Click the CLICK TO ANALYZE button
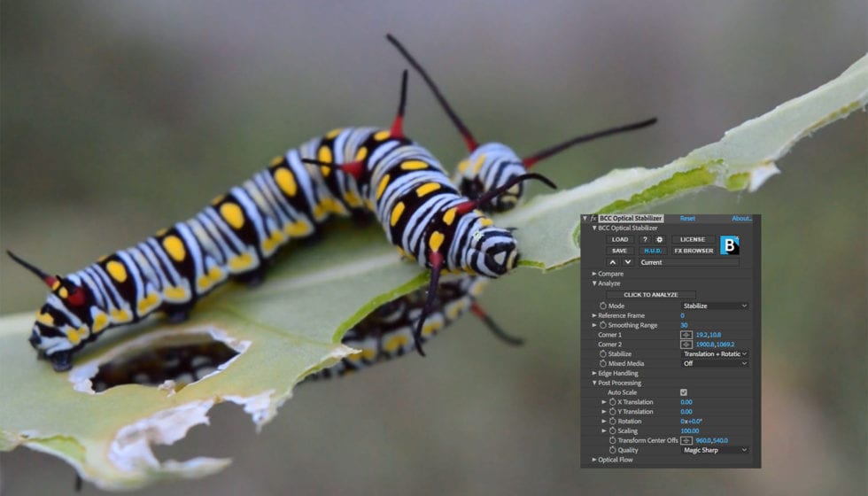The width and height of the screenshot is (868, 496). [650, 295]
